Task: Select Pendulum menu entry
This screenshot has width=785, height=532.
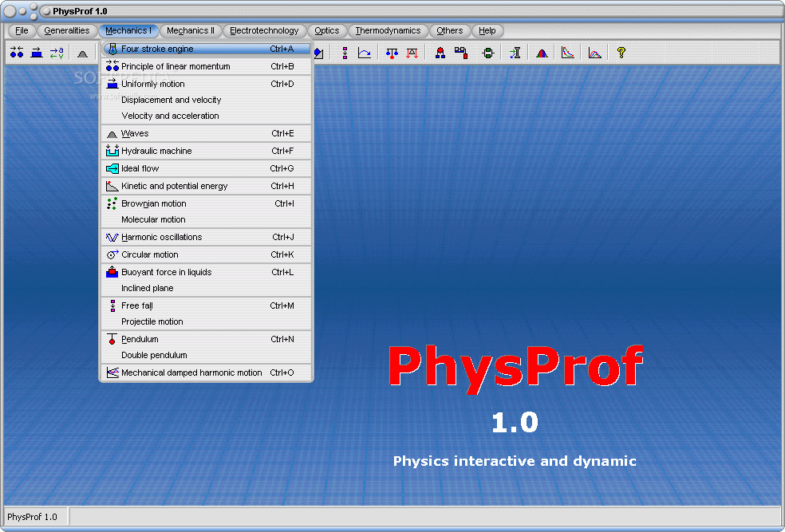Action: tap(207, 339)
